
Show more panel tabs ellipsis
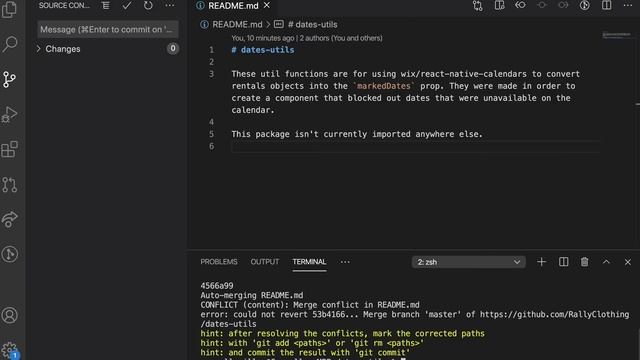(345, 262)
